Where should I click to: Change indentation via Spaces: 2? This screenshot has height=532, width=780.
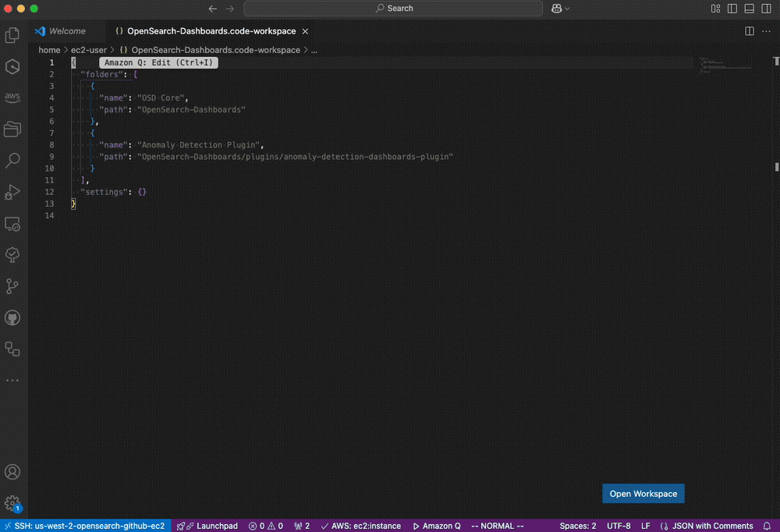click(x=577, y=526)
